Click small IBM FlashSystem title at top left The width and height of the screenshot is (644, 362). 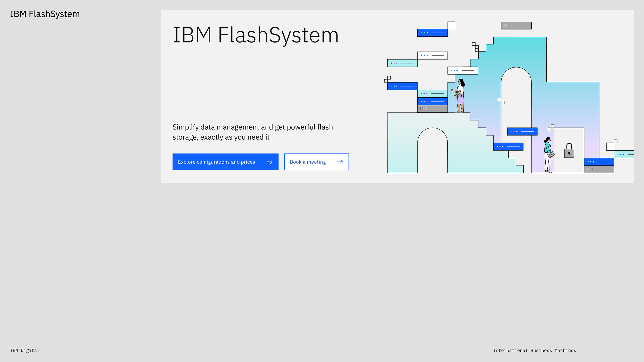pyautogui.click(x=45, y=14)
